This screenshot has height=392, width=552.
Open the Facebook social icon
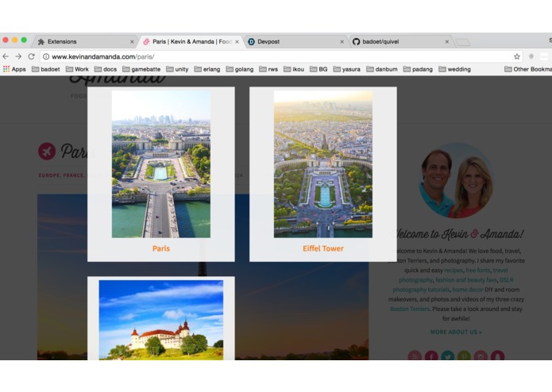click(x=431, y=355)
